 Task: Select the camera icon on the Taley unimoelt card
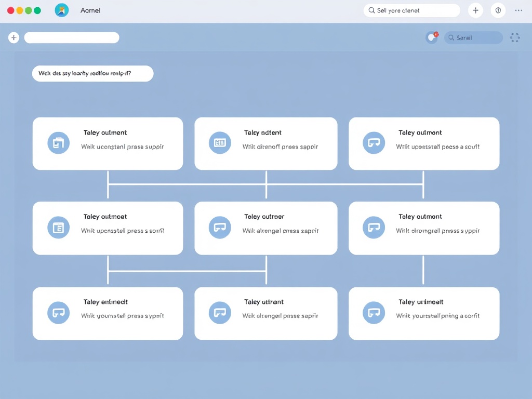click(x=374, y=312)
